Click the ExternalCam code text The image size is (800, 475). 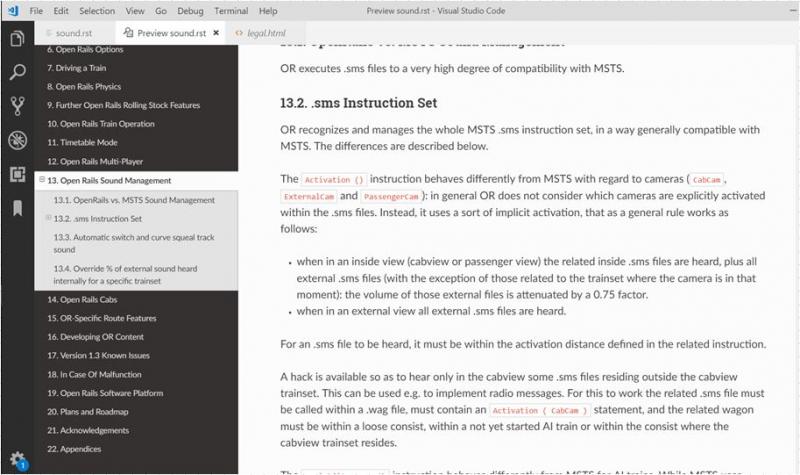pos(309,196)
